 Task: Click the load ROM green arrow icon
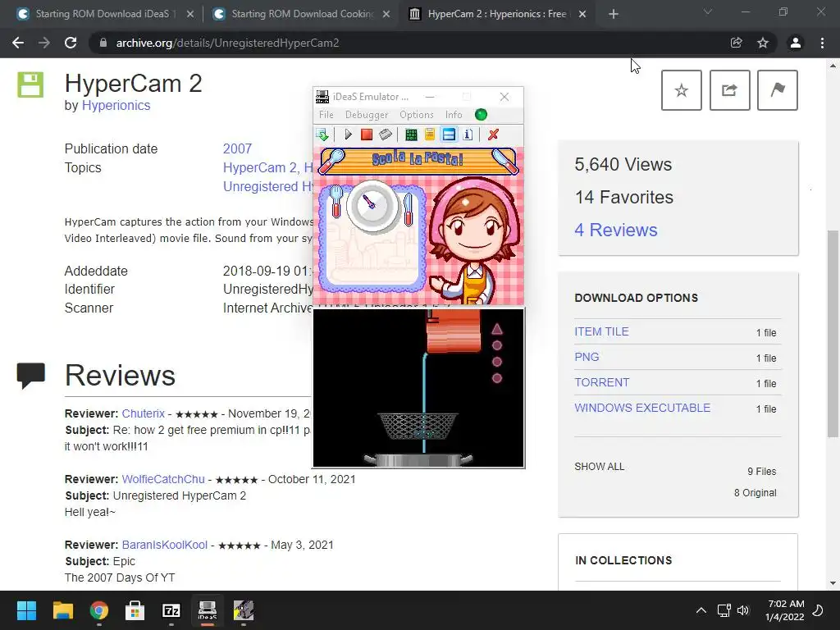322,135
